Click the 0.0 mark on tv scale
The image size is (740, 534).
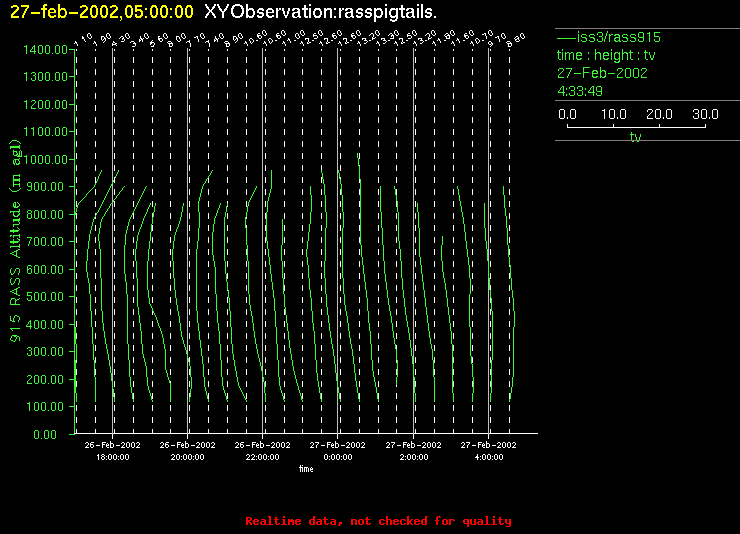(567, 114)
